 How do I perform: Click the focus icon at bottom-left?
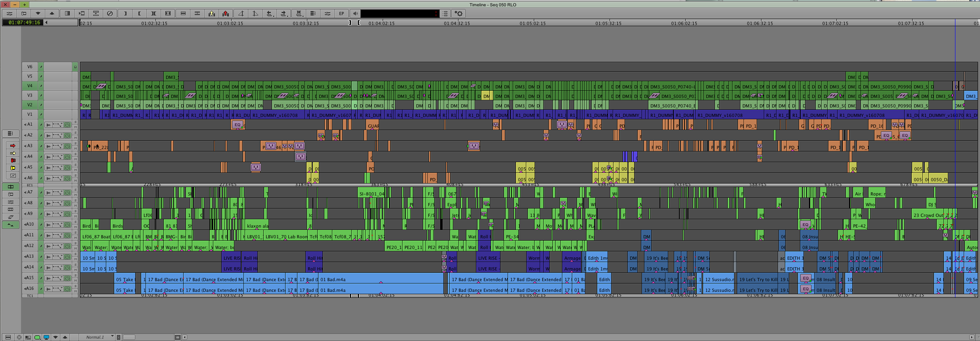[x=19, y=337]
